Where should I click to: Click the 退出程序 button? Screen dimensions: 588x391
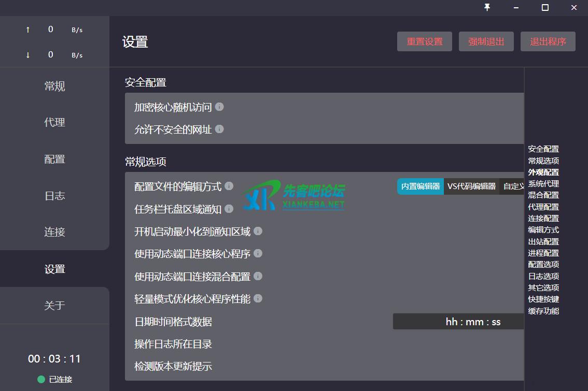(x=548, y=42)
